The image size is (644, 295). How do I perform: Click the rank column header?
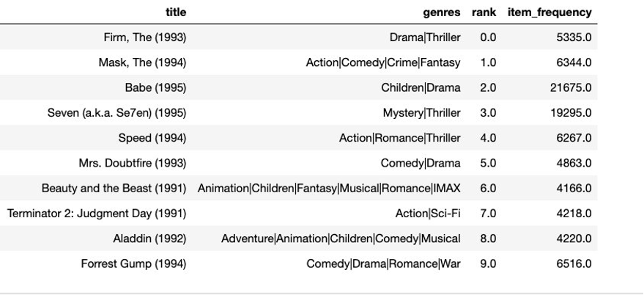pos(484,12)
